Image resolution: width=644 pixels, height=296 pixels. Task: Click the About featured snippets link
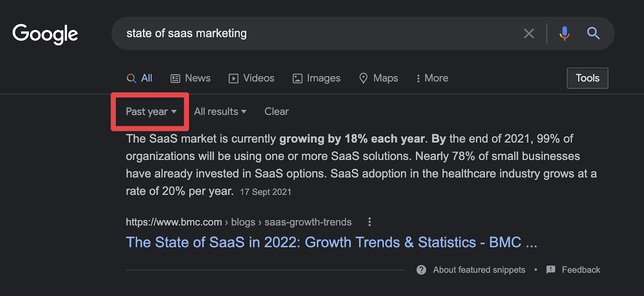point(479,270)
